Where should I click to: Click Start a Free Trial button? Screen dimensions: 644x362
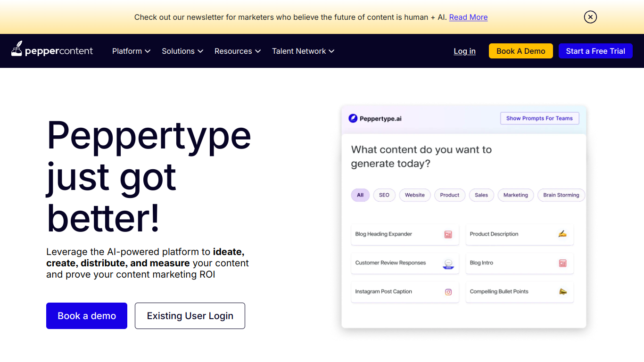tap(595, 51)
